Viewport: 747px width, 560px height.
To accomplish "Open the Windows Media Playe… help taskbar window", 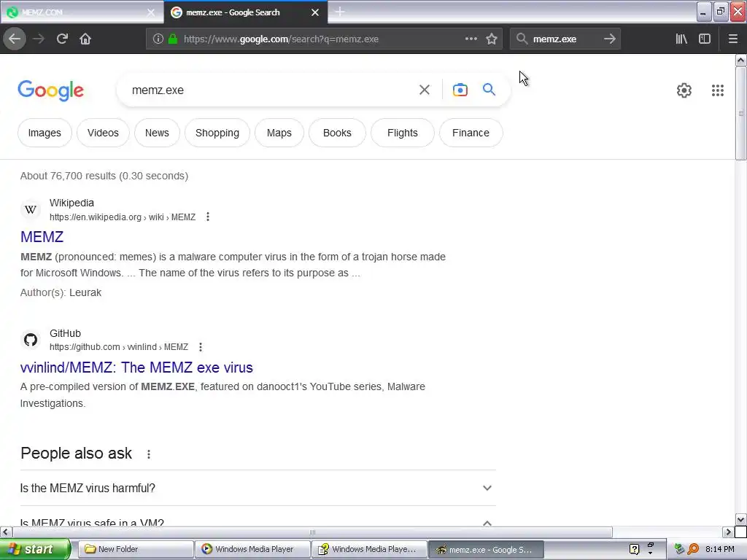I will click(369, 549).
